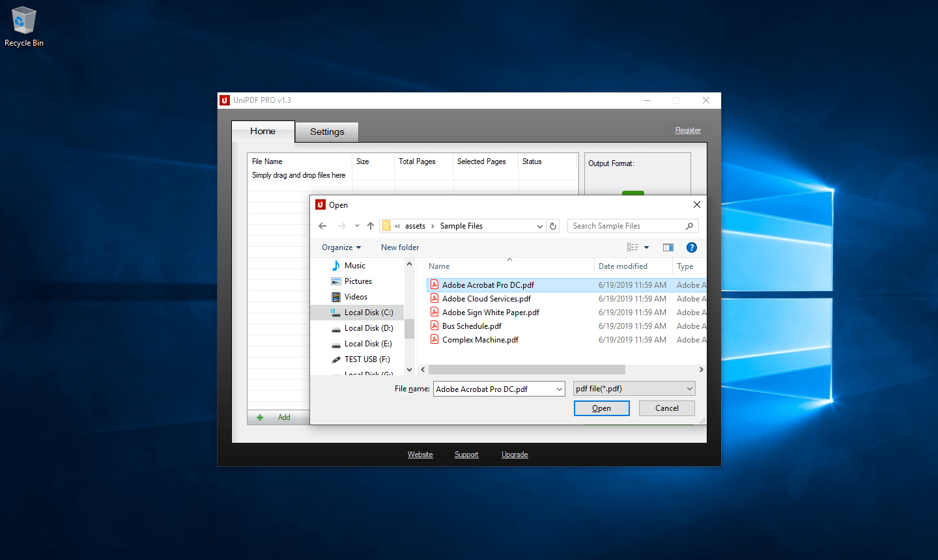Open the Recycle Bin desktop icon
938x560 pixels.
[x=24, y=27]
